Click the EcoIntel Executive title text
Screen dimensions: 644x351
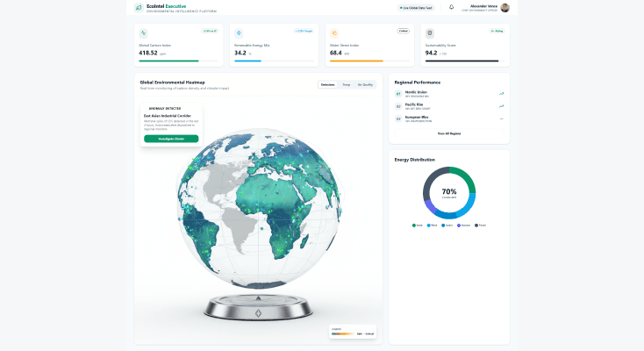click(166, 6)
